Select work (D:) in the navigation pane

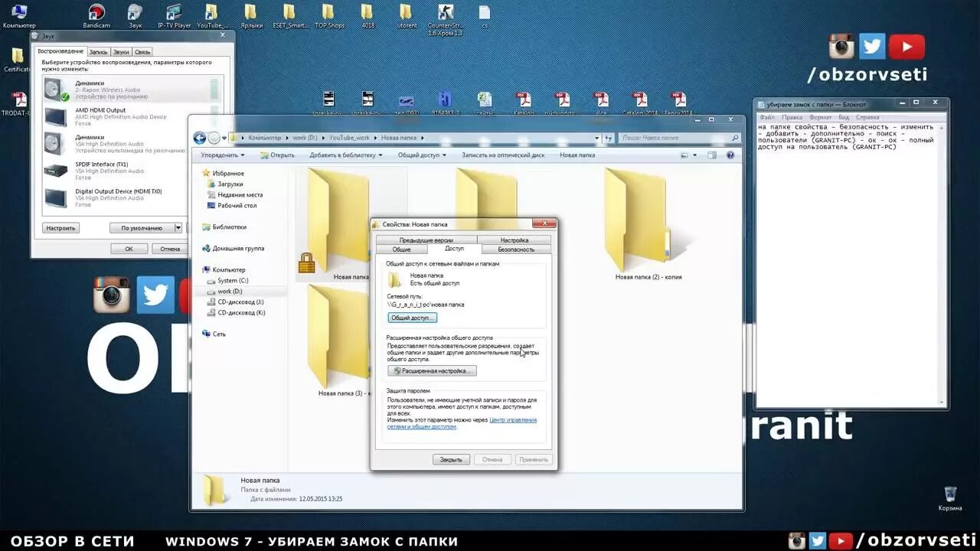[x=230, y=291]
